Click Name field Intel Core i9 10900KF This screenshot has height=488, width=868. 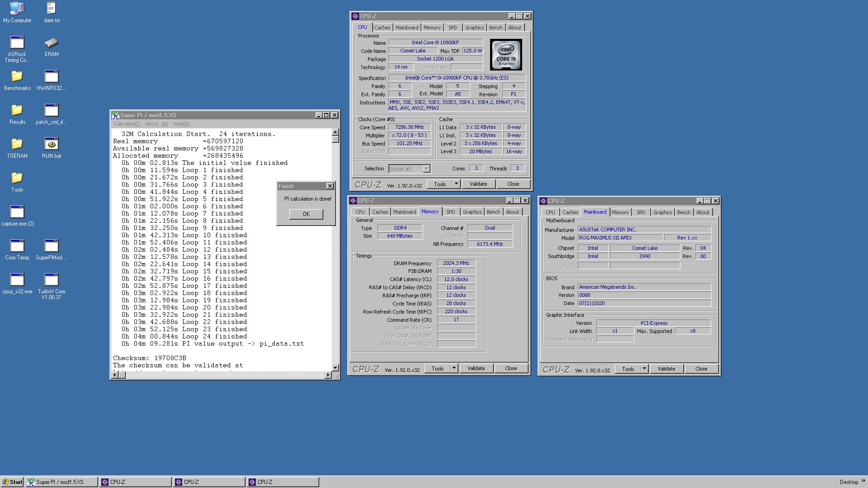[435, 42]
